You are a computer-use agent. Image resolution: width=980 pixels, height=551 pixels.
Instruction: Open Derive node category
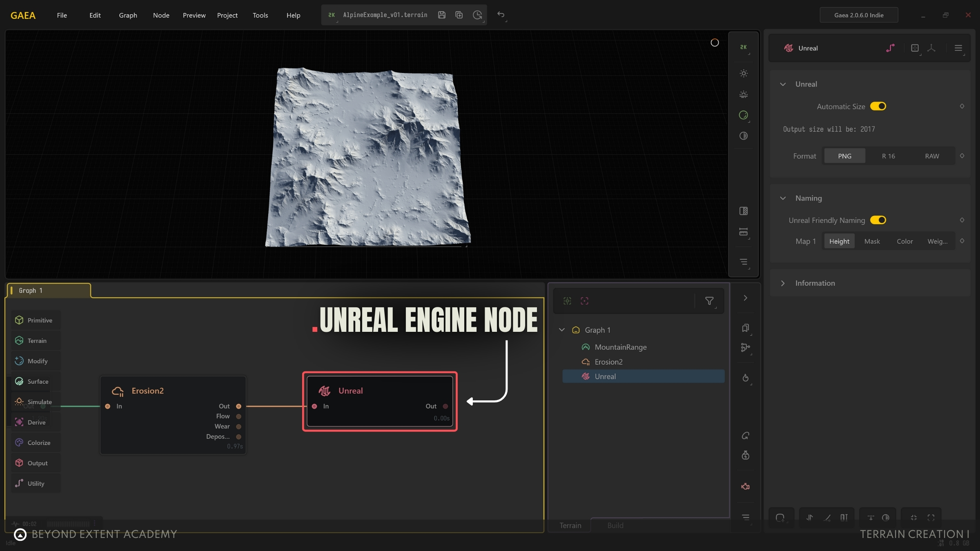[x=36, y=422]
